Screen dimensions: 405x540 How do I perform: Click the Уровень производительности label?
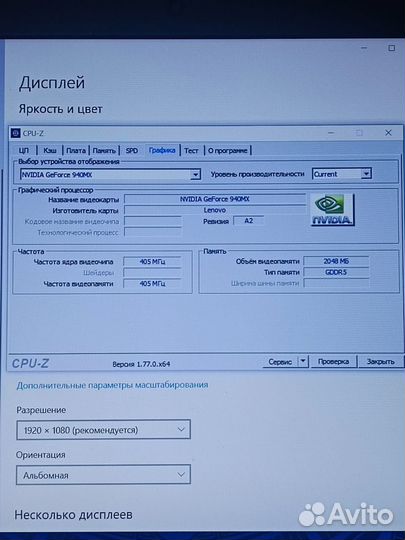pos(258,174)
